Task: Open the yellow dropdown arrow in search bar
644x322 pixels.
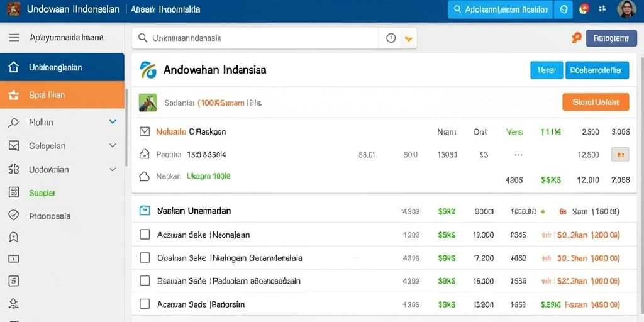Action: [408, 38]
